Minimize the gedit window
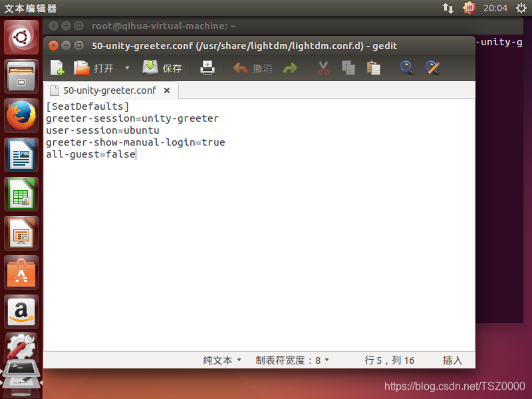Screen dimensions: 532x399 point(66,45)
